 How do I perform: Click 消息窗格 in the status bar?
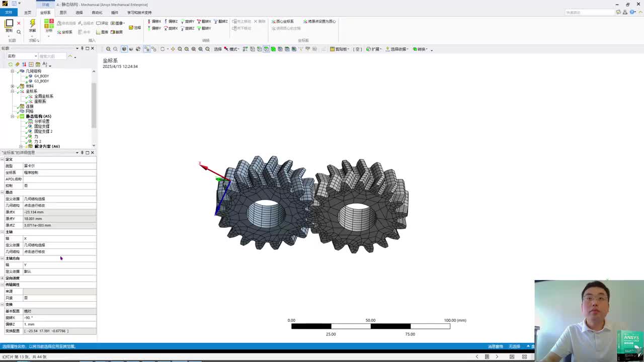(496, 346)
